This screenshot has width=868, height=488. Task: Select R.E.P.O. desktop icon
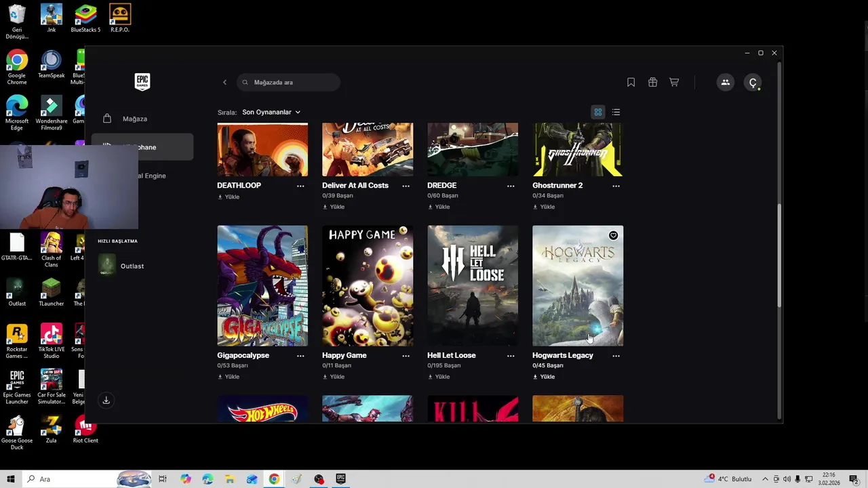click(x=119, y=18)
